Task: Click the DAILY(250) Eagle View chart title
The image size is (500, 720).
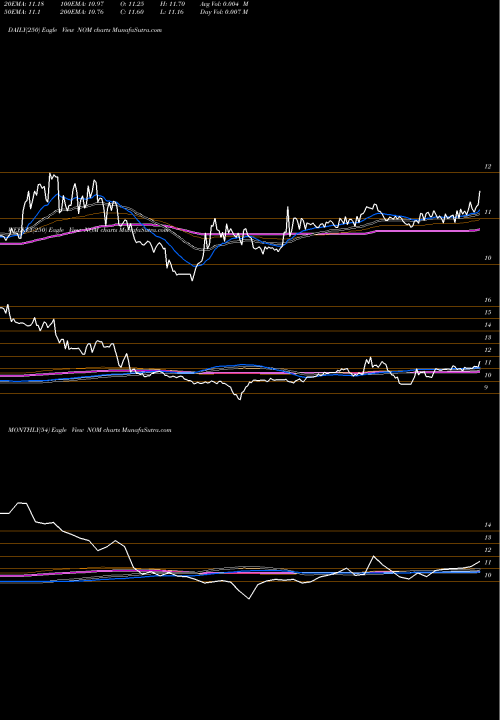Action: click(x=85, y=30)
